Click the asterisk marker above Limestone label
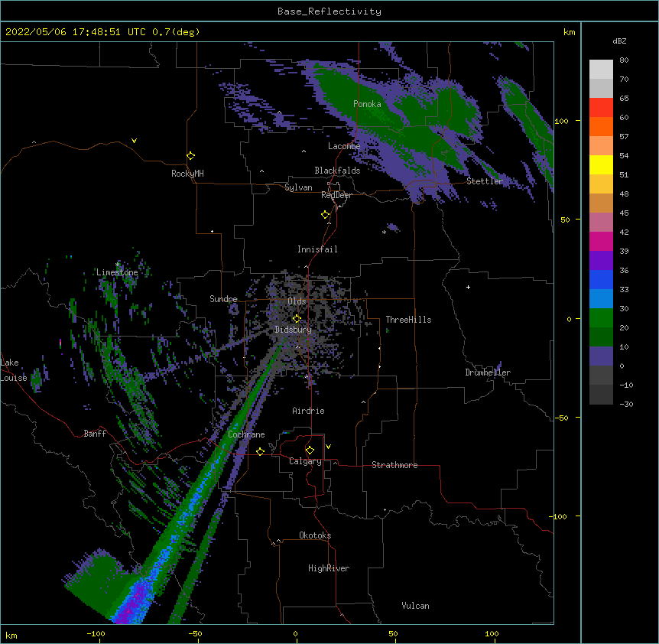This screenshot has height=644, width=659. (118, 265)
